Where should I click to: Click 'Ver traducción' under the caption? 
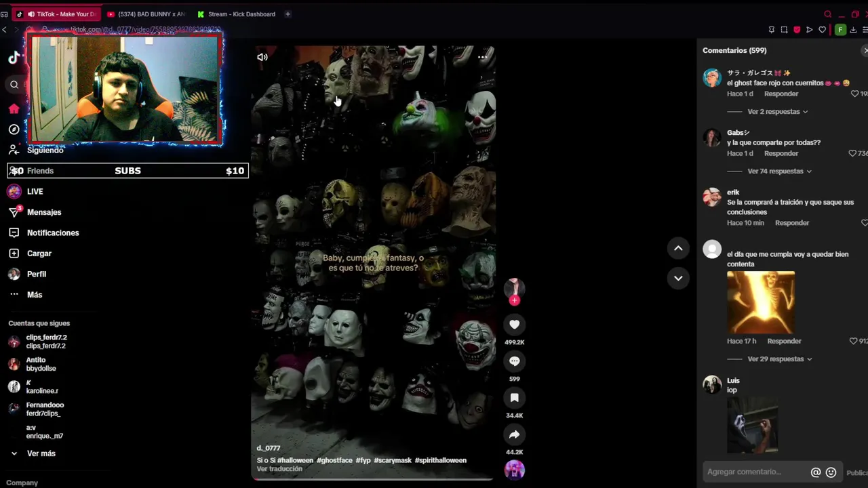279,469
